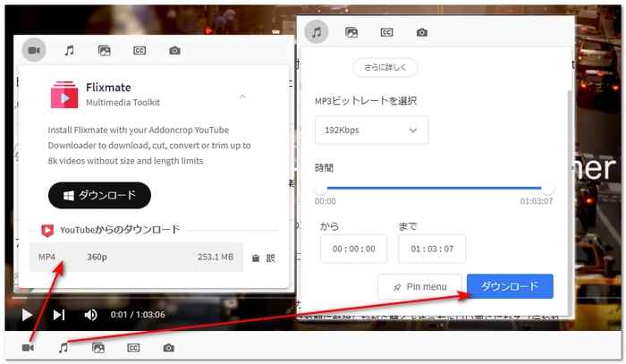Click the music note icon in bottom toolbar

tap(63, 347)
